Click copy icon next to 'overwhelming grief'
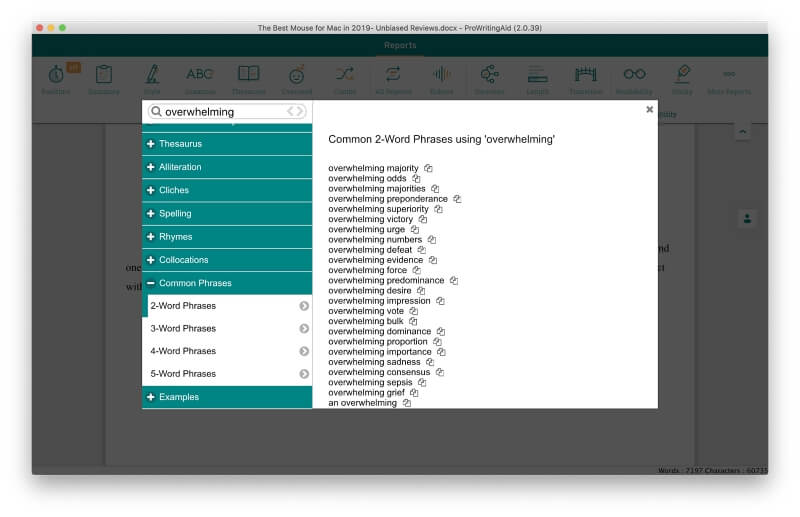The width and height of the screenshot is (800, 517). click(x=414, y=393)
